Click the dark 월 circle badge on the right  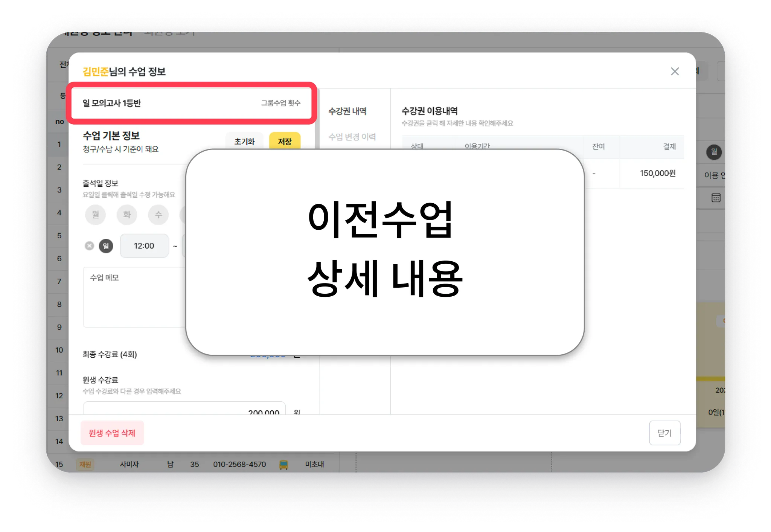713,152
